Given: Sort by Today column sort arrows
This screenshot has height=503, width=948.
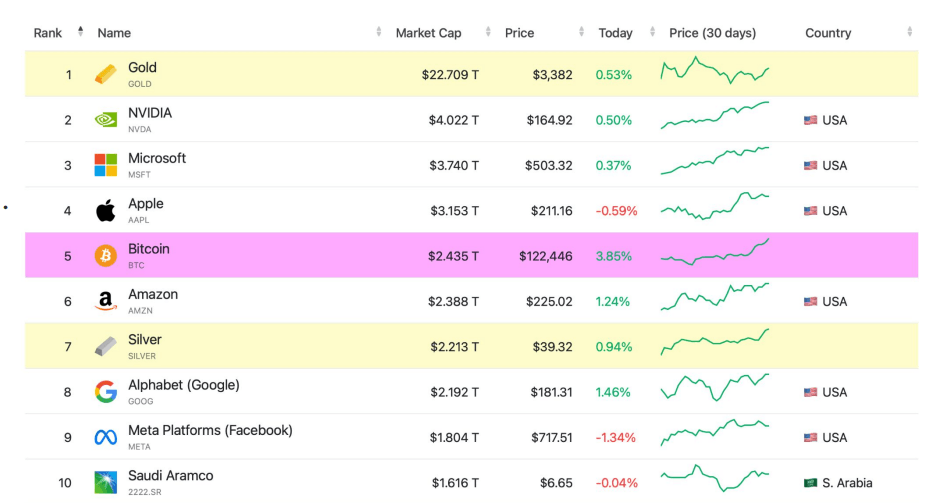Looking at the screenshot, I should coord(652,32).
